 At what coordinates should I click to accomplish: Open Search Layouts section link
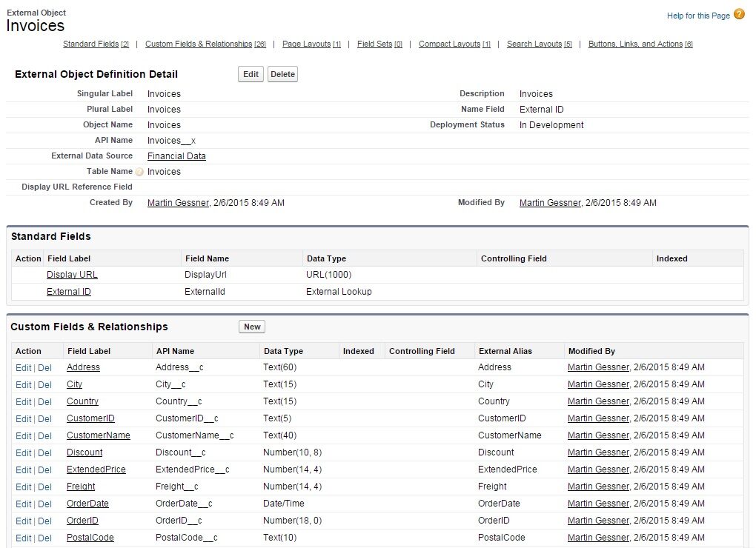point(534,44)
